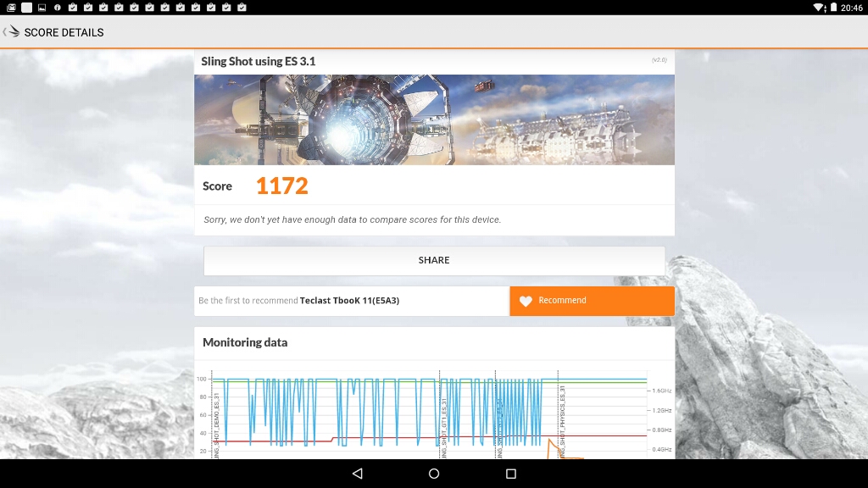868x488 pixels.
Task: Open recent apps with the square button
Action: point(511,474)
